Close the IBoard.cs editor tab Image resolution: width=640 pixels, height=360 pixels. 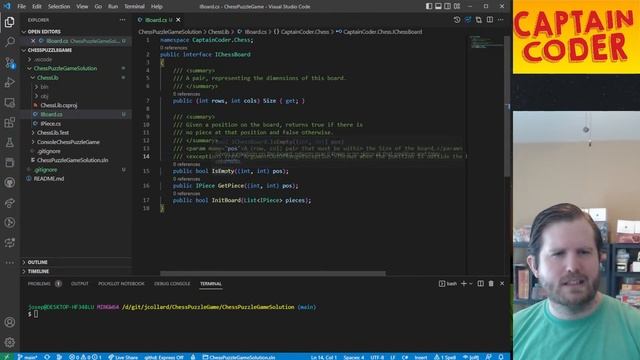tap(178, 20)
